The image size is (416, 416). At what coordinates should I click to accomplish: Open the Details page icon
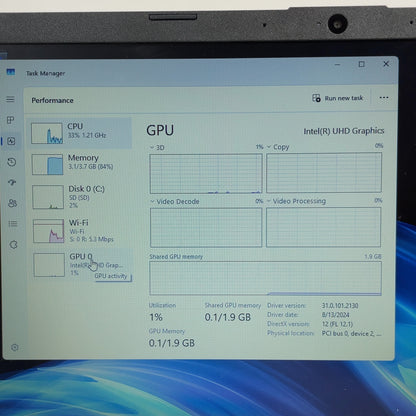coord(13,224)
